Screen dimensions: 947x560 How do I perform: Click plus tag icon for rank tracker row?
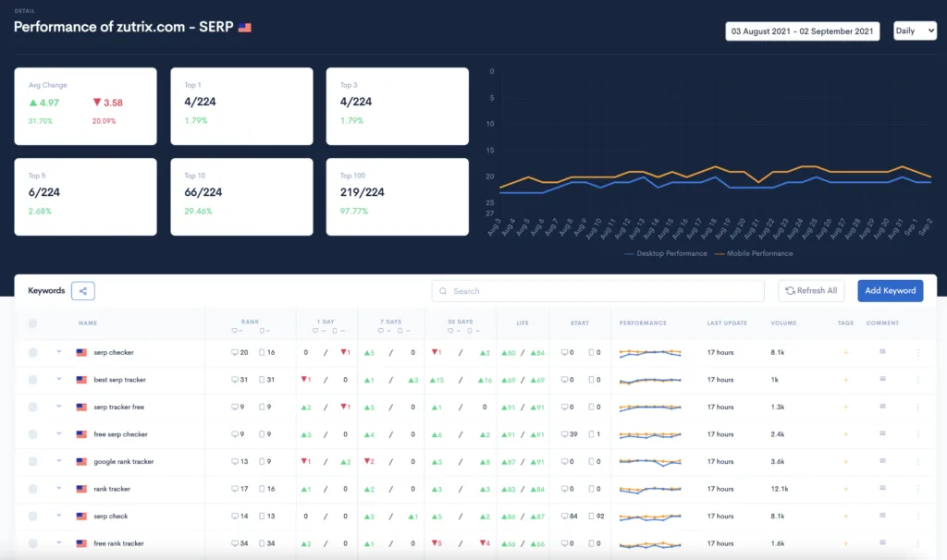coord(844,489)
